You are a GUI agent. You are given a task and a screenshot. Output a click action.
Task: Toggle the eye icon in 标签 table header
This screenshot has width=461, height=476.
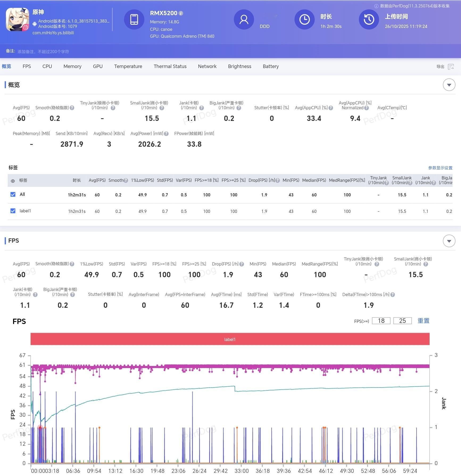click(x=13, y=181)
